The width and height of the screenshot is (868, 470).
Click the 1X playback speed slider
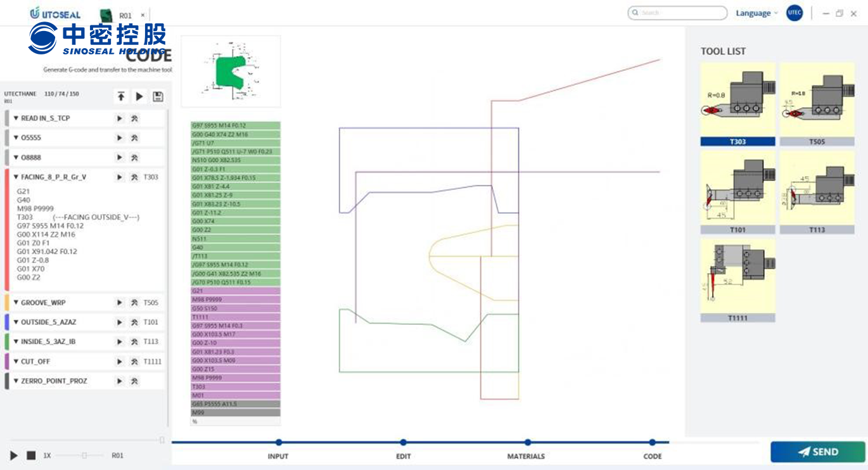click(x=84, y=455)
